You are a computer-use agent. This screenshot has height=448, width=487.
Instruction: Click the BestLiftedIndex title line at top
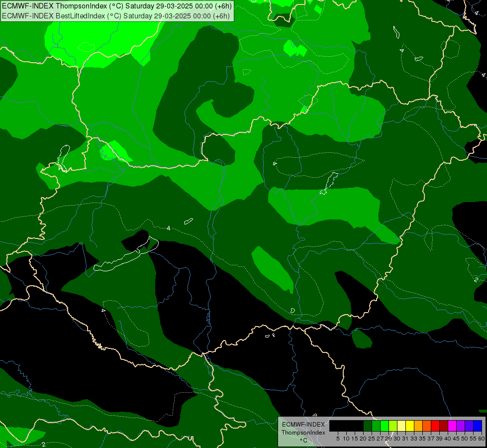coord(116,15)
